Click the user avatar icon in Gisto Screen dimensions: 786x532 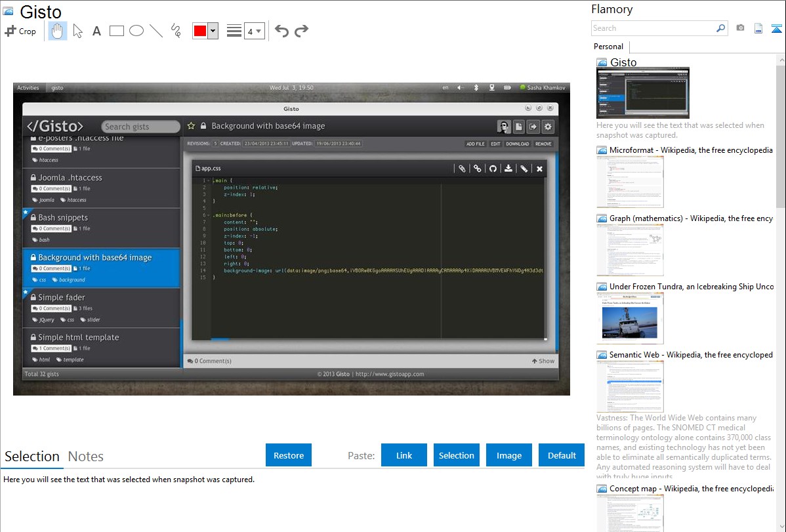(x=504, y=127)
